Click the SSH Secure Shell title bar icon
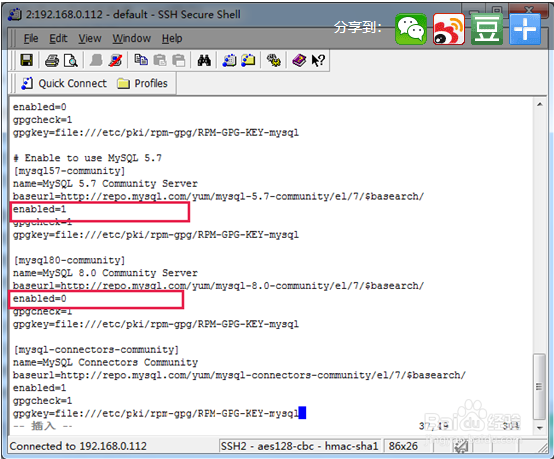The width and height of the screenshot is (554, 459). click(x=15, y=14)
